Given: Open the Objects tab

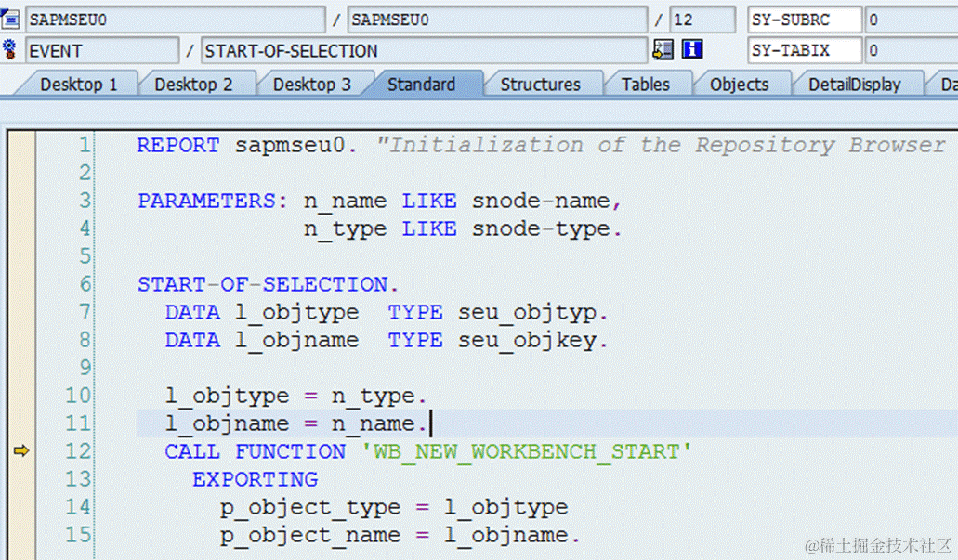Looking at the screenshot, I should point(740,85).
